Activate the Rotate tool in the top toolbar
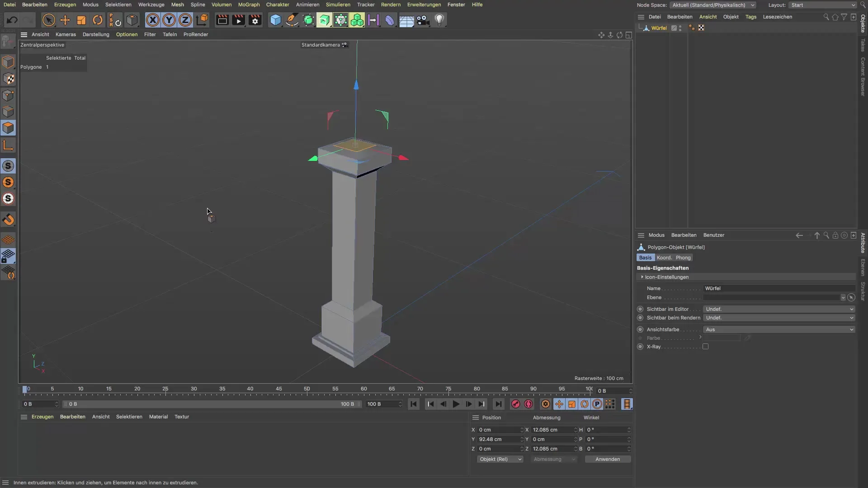This screenshot has height=488, width=868. click(x=98, y=20)
